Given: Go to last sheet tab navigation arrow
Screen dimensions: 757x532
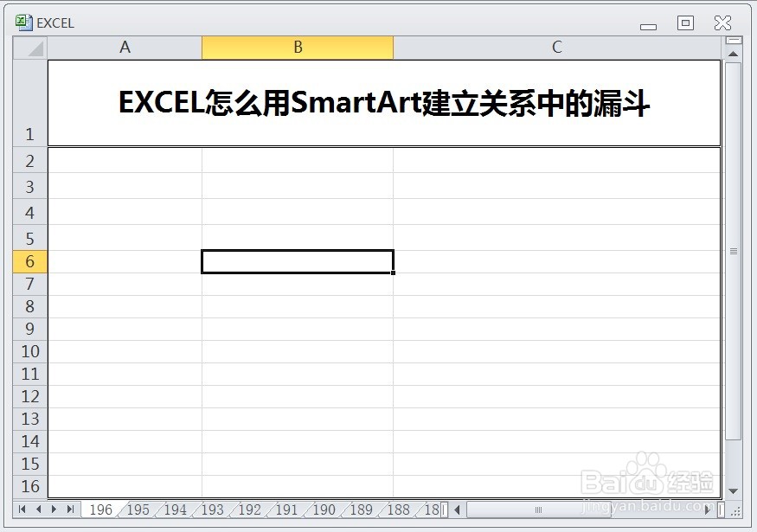Looking at the screenshot, I should pyautogui.click(x=70, y=509).
